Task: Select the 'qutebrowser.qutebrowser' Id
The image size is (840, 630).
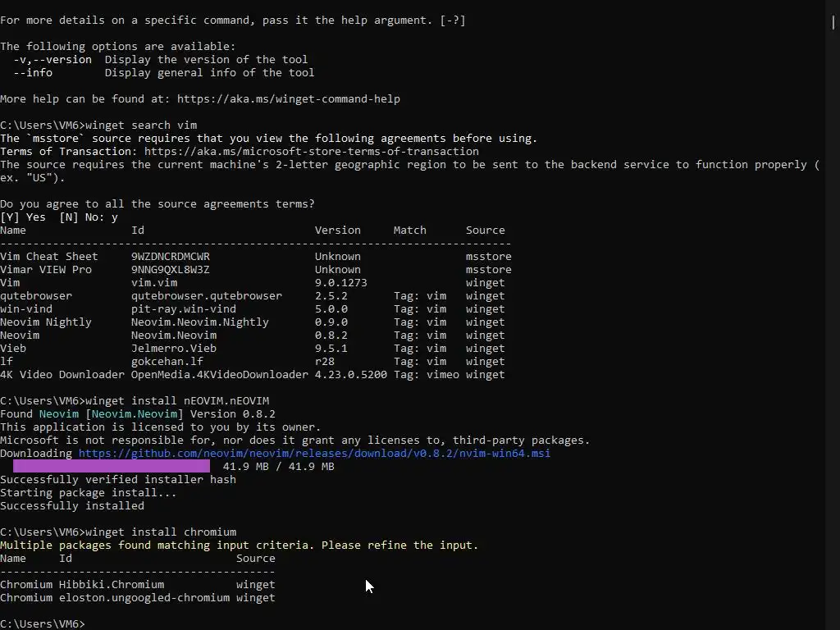Action: click(x=207, y=295)
